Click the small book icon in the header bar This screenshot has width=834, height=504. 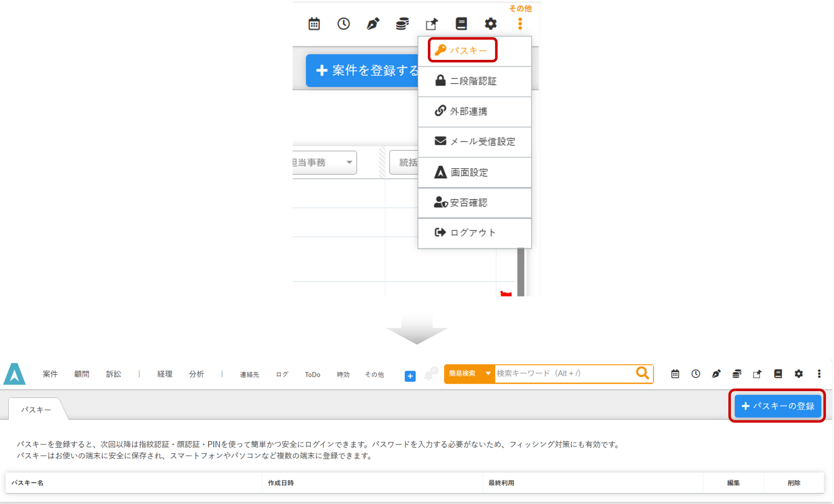tap(778, 374)
